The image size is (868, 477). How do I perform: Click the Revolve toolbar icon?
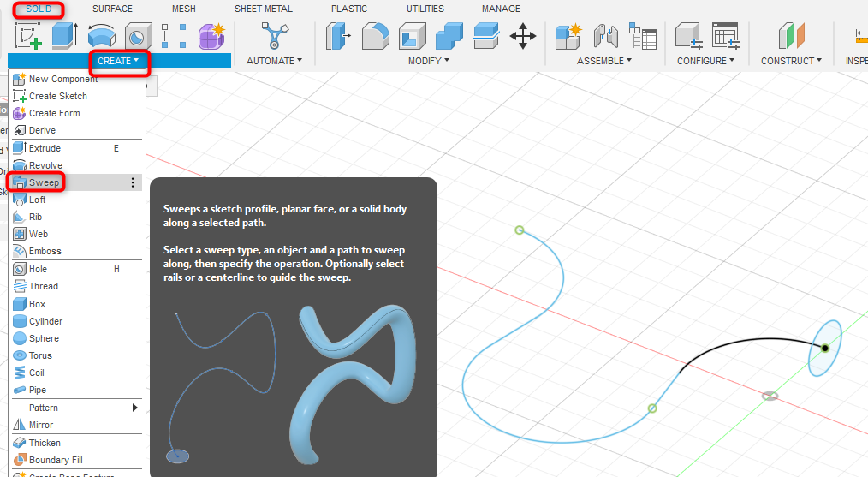[x=102, y=36]
